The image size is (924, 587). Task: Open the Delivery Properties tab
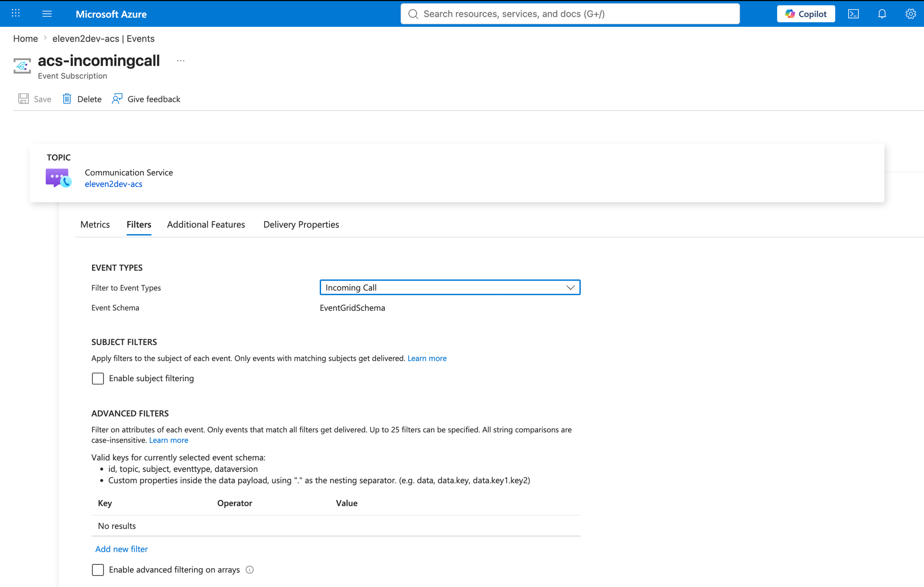coord(301,224)
